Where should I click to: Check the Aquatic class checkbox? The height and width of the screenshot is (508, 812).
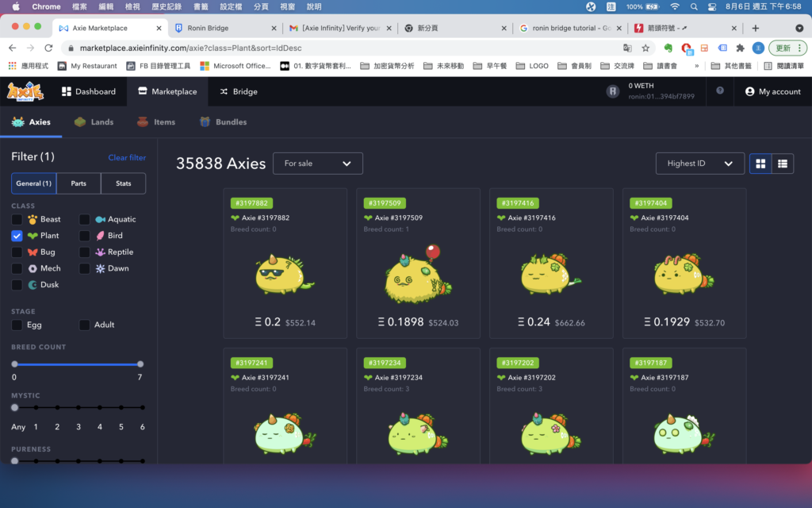point(84,219)
